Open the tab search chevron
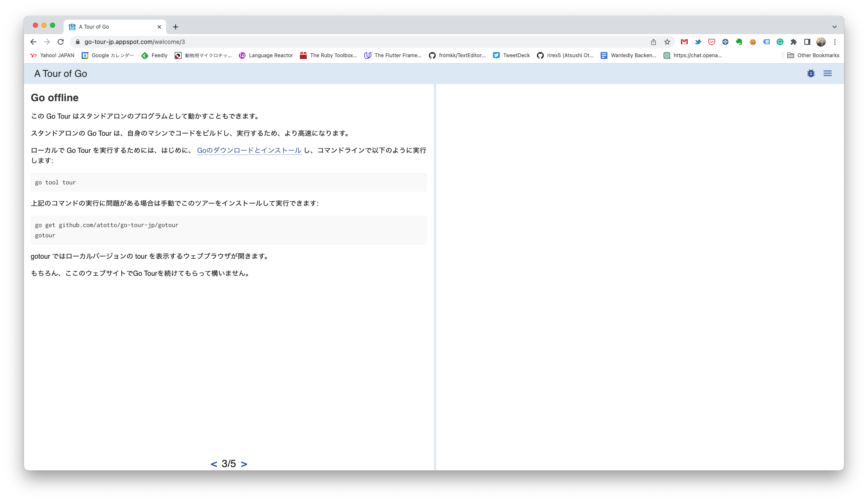The image size is (868, 502). coord(834,26)
